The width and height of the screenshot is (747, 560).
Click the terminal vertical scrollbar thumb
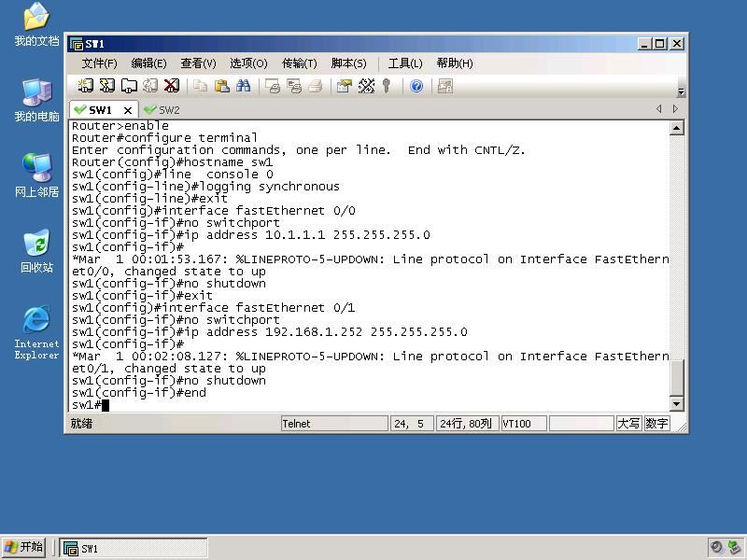point(677,378)
